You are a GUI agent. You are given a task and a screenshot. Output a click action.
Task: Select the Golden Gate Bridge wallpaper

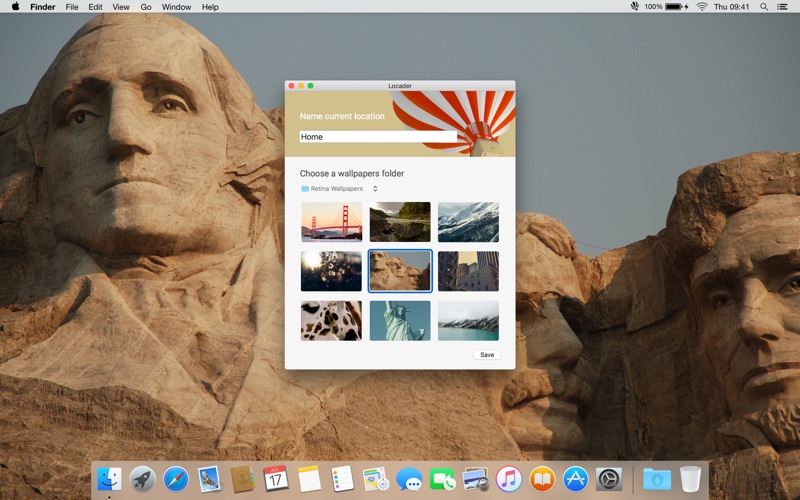[331, 222]
